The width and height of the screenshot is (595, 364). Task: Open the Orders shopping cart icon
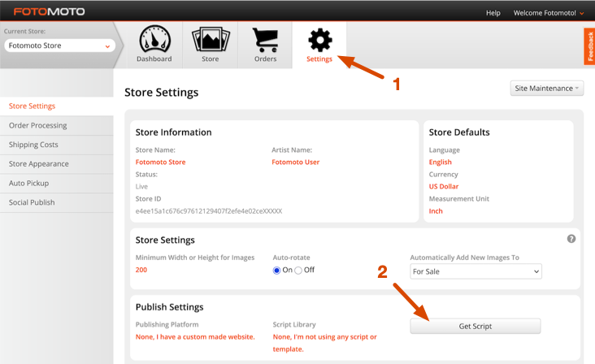(x=265, y=40)
